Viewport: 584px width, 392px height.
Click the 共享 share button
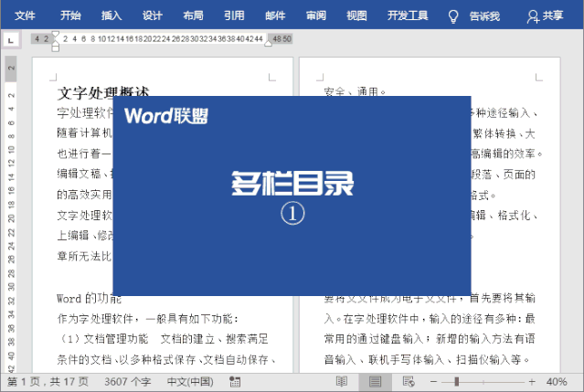(545, 16)
